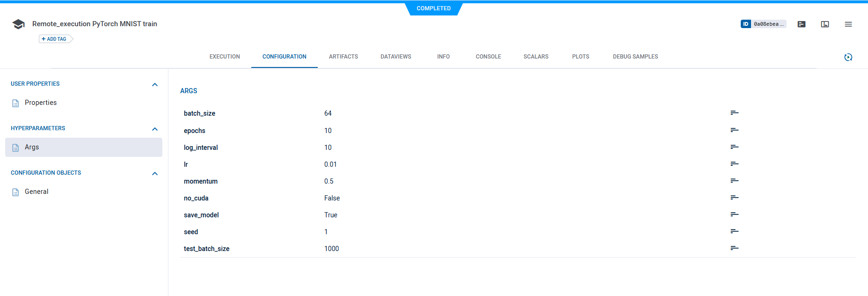Click the description icon for batch_size

point(734,113)
